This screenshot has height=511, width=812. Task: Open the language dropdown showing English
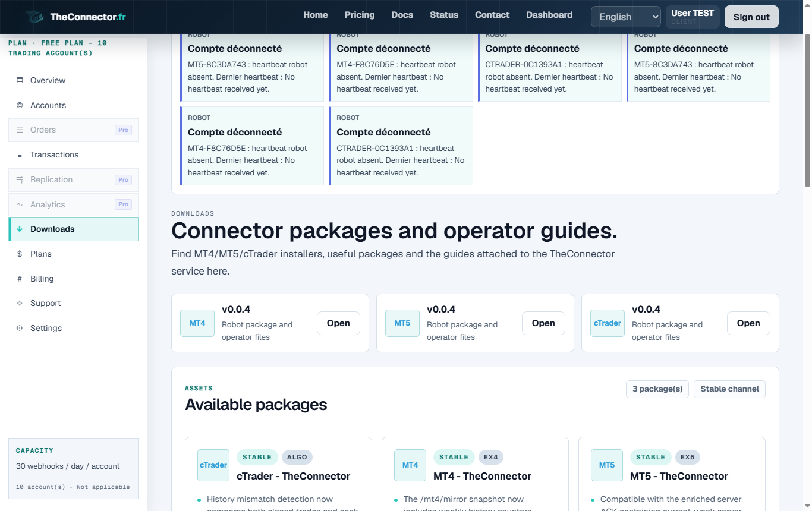coord(626,17)
